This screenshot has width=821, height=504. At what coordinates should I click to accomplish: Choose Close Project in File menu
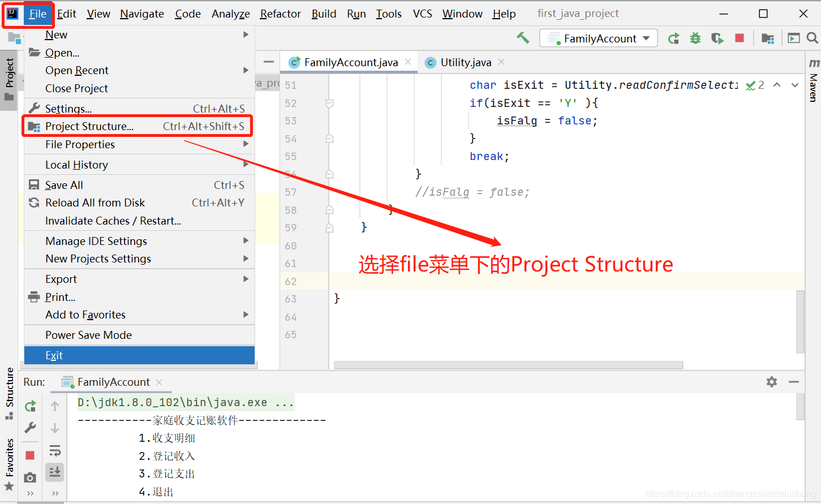pos(139,88)
